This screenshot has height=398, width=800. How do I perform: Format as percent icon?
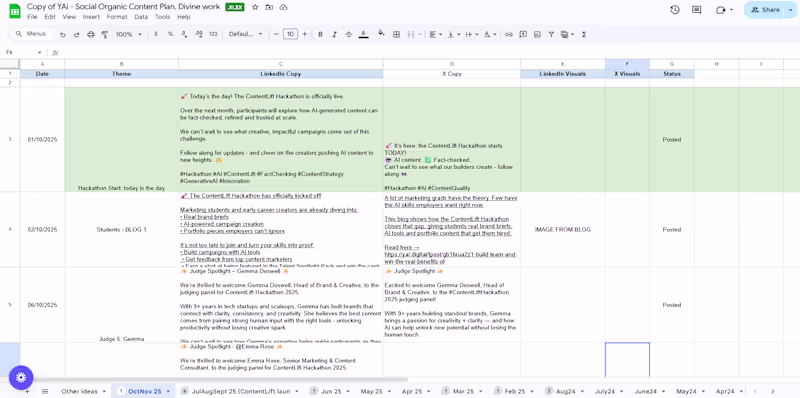[170, 34]
